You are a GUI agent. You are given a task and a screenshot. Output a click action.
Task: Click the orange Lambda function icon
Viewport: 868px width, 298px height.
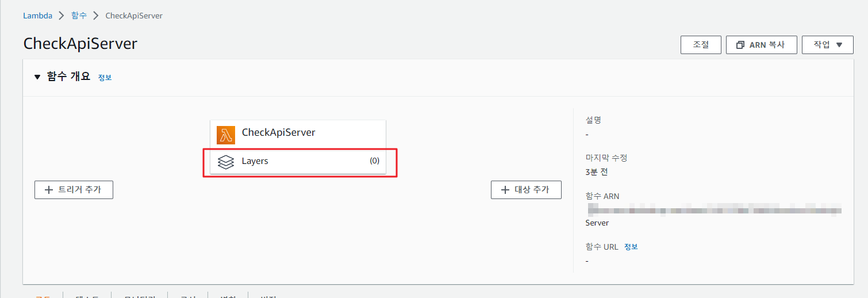pos(226,135)
